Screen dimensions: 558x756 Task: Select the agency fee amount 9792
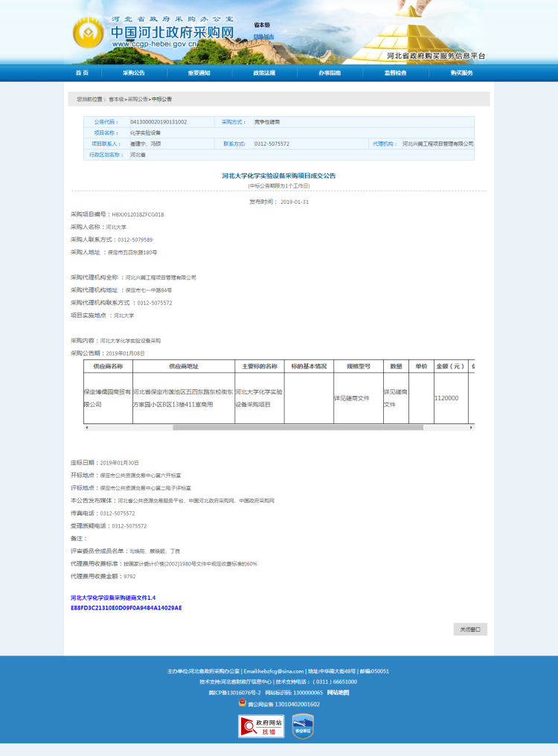129,577
